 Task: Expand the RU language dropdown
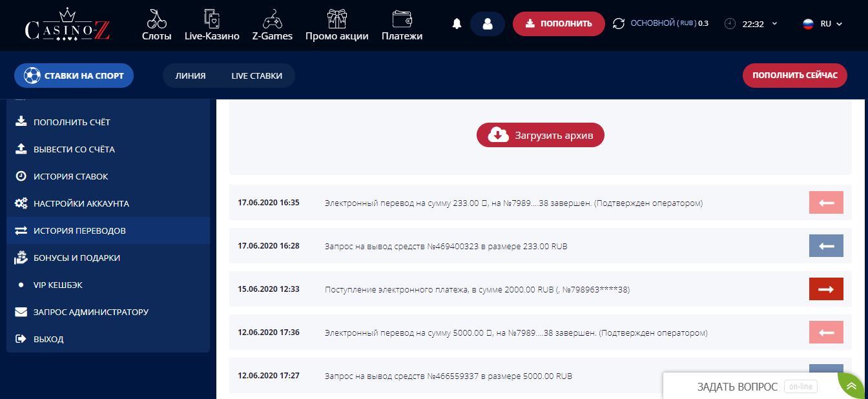click(x=823, y=24)
